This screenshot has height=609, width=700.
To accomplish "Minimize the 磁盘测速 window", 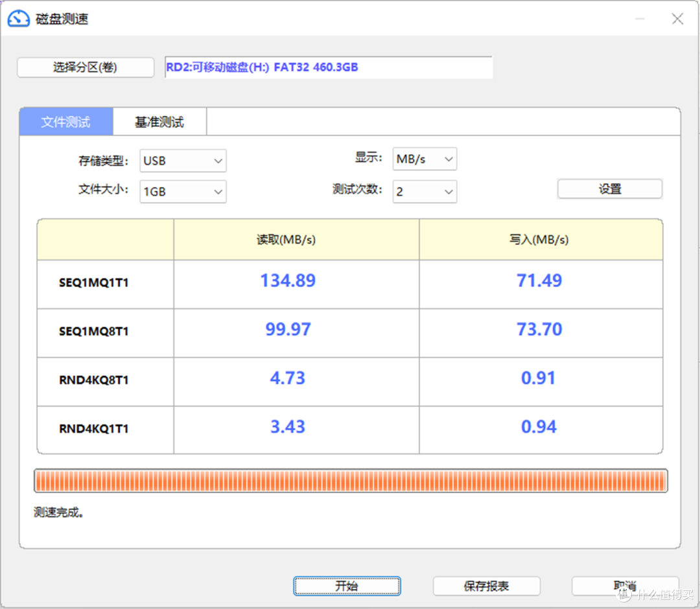I will (x=640, y=19).
